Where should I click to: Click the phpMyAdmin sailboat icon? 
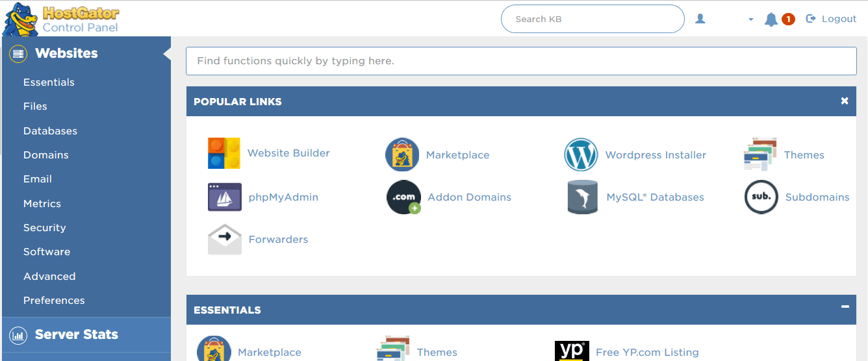(225, 197)
